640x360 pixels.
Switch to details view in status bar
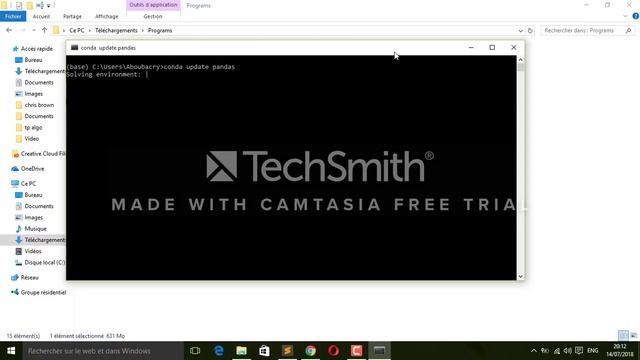click(623, 336)
